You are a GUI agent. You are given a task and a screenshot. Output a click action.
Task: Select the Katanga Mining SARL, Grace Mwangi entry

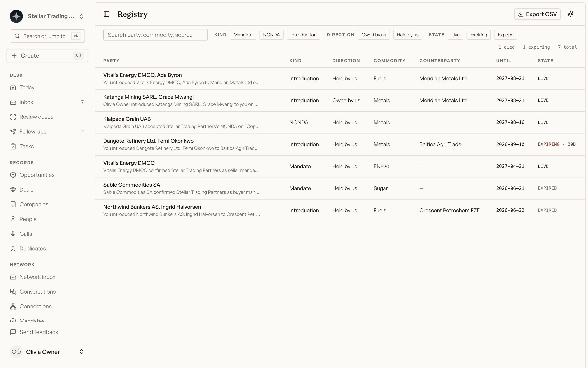(x=148, y=97)
